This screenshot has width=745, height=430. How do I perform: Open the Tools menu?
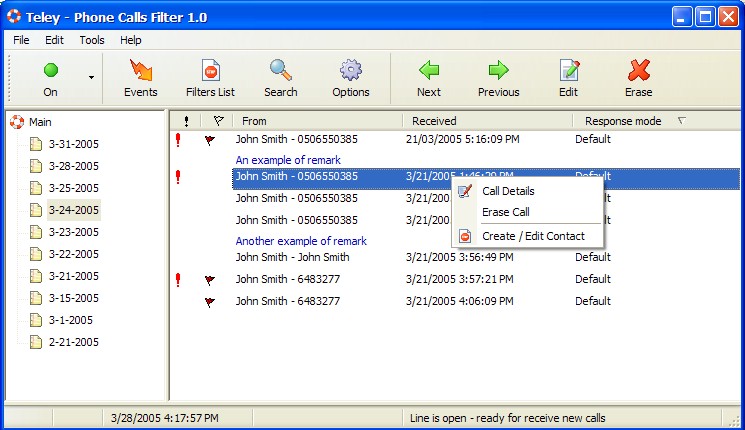92,40
